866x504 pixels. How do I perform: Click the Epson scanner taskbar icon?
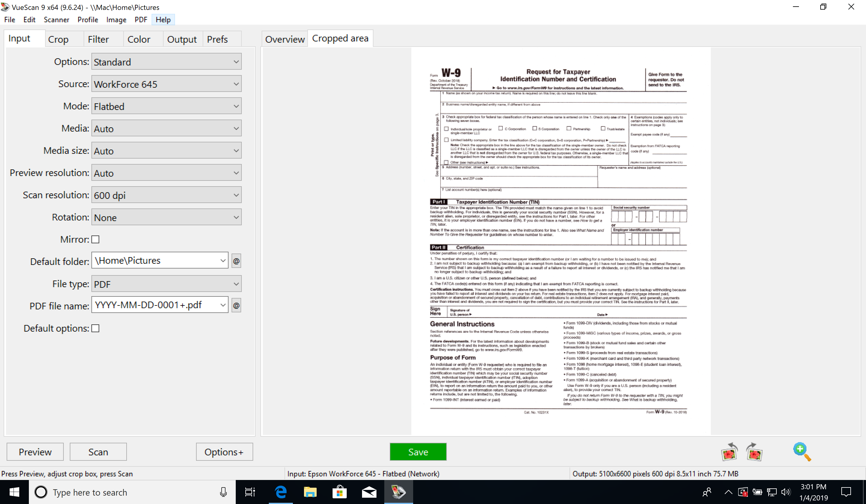pyautogui.click(x=397, y=492)
